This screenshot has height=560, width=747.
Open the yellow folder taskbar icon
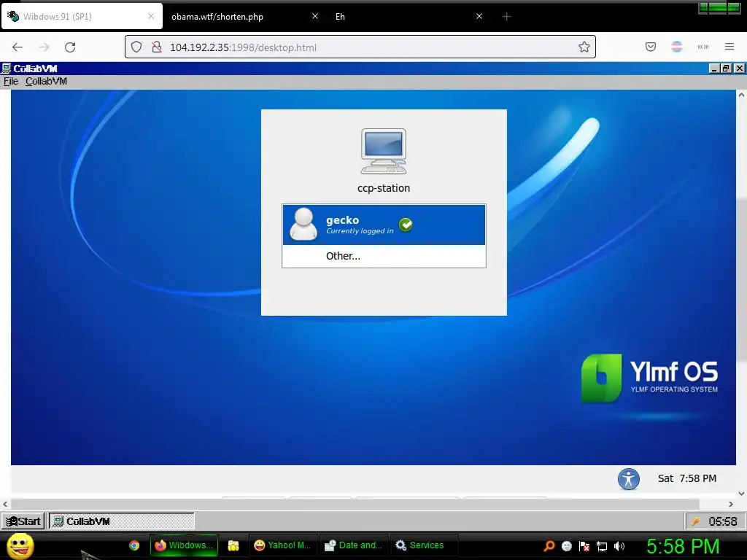tap(233, 545)
